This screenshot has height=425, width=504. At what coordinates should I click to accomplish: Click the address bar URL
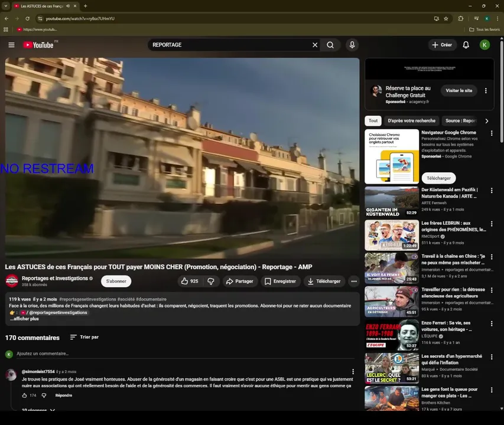tap(80, 19)
